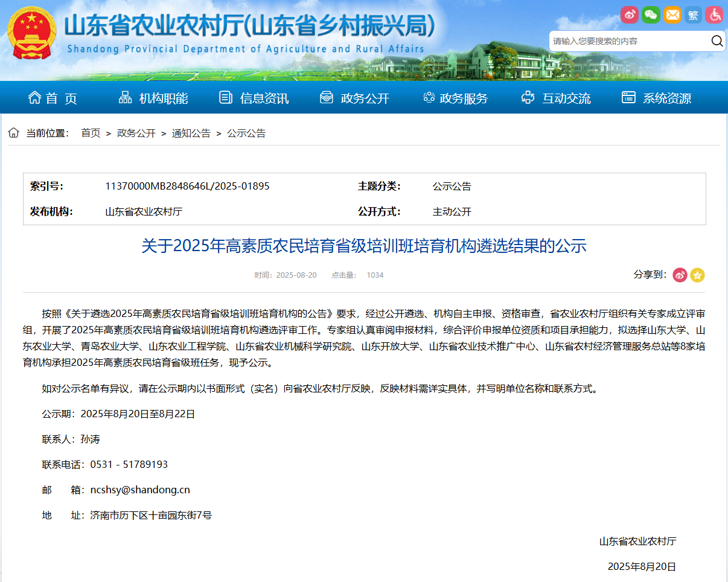Click the 政务服务 icon in the nav bar

click(429, 97)
